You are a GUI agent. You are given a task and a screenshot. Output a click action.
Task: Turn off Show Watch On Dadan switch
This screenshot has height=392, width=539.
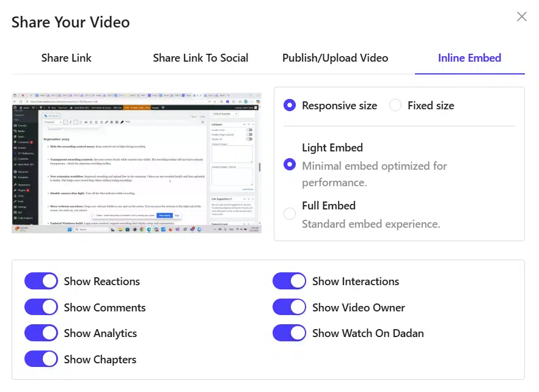point(289,333)
